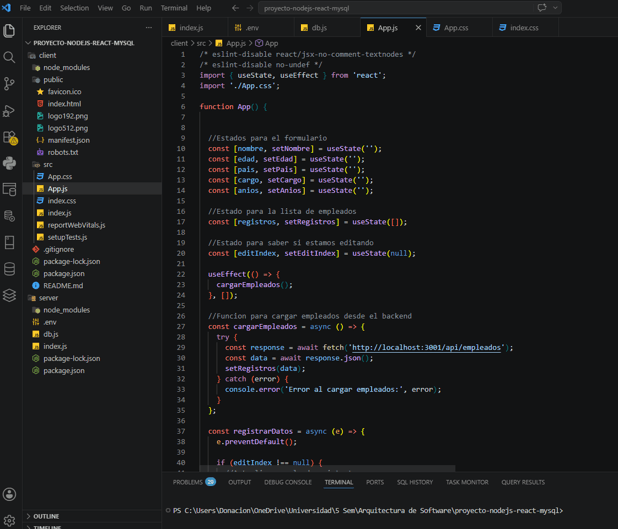Open Explorer more actions ellipsis
This screenshot has height=529, width=618.
point(149,28)
